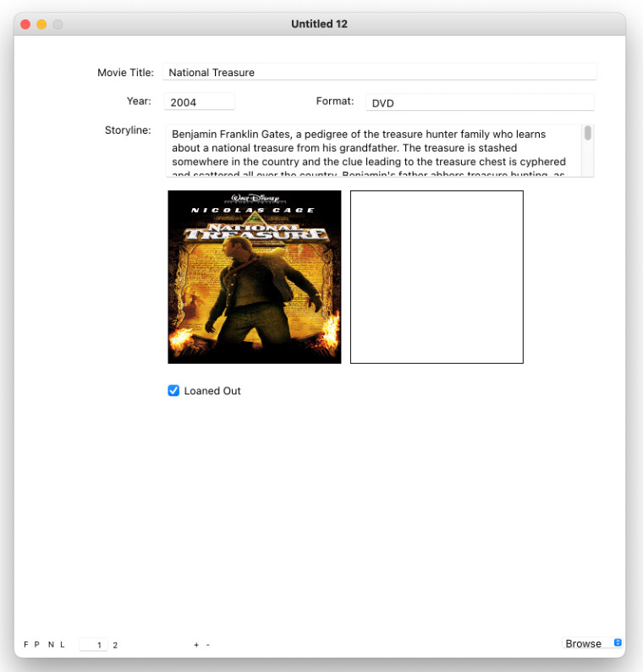
Task: Go to previous record with P button
Action: pyautogui.click(x=37, y=645)
